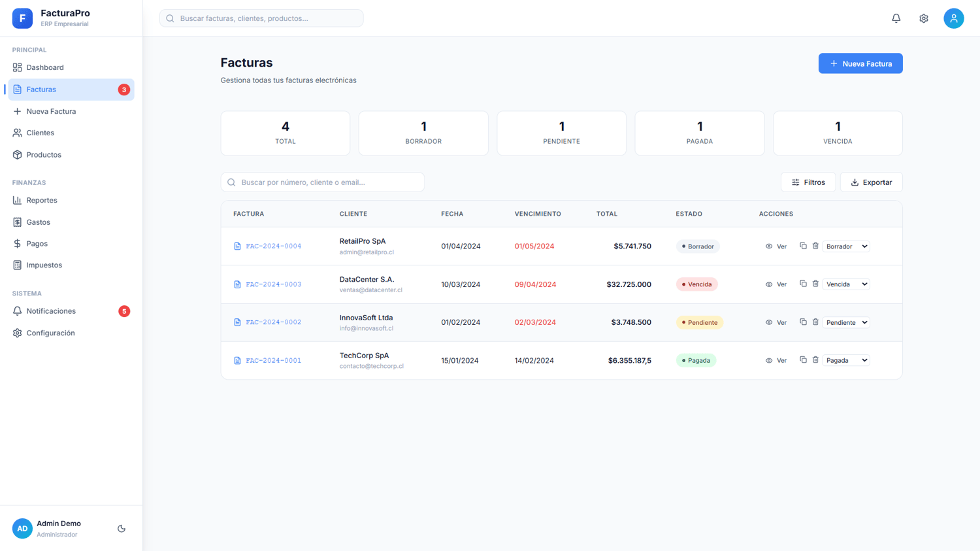The image size is (980, 551).
Task: Click the green Pagada status badge
Action: pyautogui.click(x=696, y=360)
